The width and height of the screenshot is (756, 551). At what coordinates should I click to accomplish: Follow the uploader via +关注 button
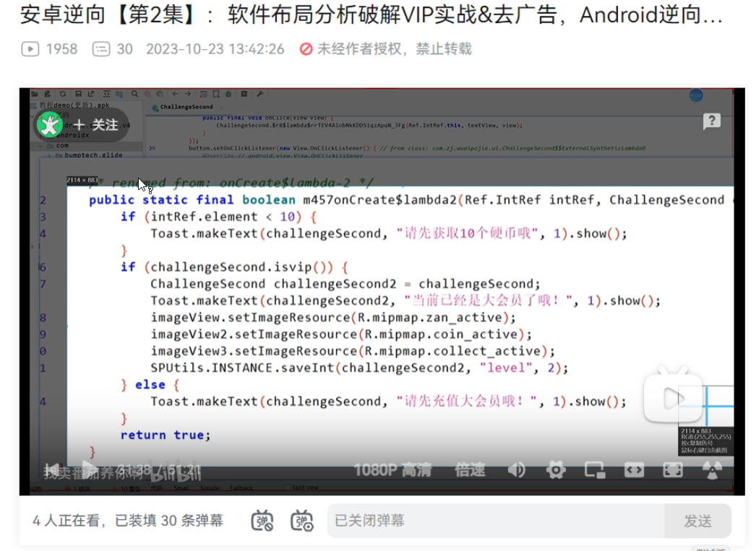96,125
